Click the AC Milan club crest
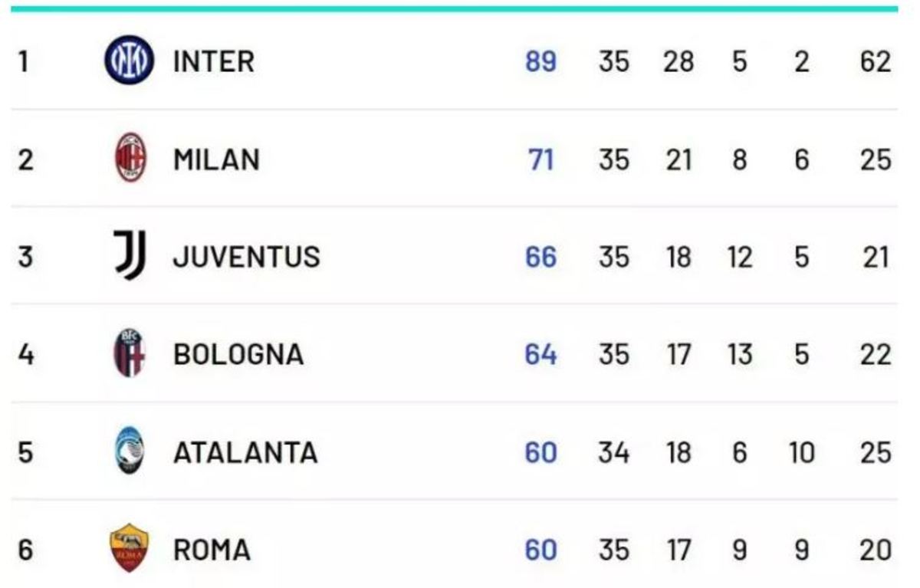Viewport: 920px width, 588px height. 130,159
